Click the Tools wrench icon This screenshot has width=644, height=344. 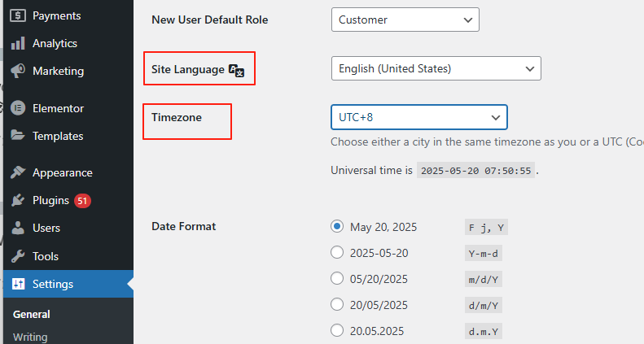coord(18,256)
